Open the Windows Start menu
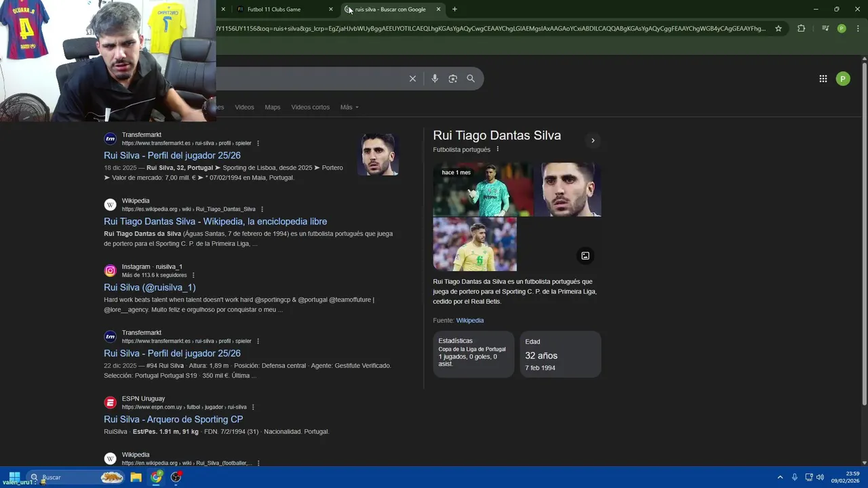 click(14, 477)
